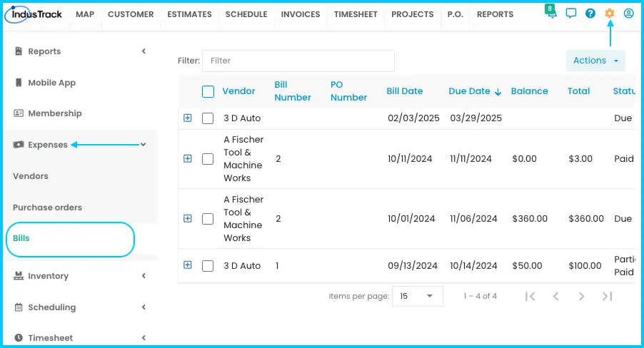This screenshot has width=644, height=348.
Task: Open the PROJECTS menu
Action: 413,14
